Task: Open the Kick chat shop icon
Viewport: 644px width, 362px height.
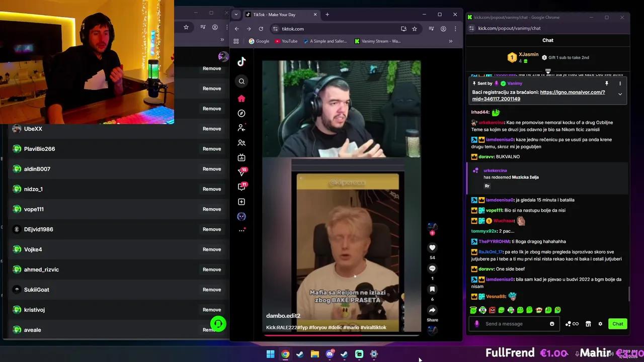Action: 588,324
